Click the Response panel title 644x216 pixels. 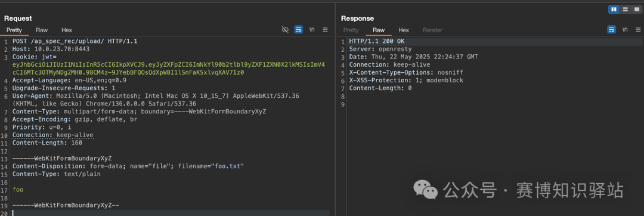[x=357, y=18]
